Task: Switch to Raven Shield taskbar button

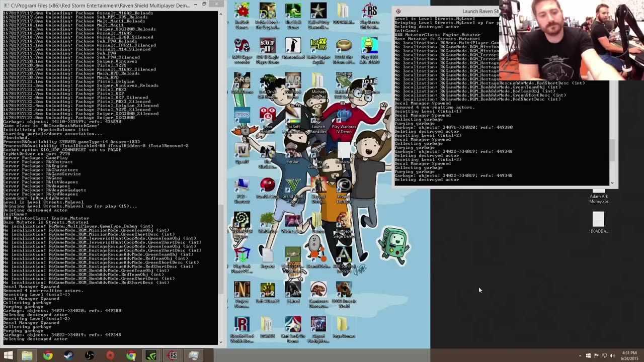Action: [x=173, y=355]
